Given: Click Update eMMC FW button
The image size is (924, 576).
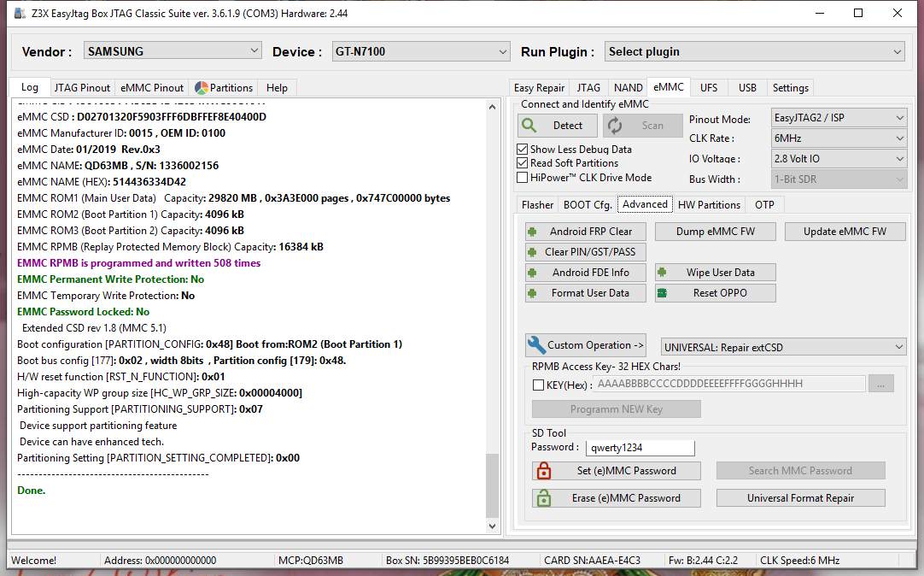Looking at the screenshot, I should 845,231.
